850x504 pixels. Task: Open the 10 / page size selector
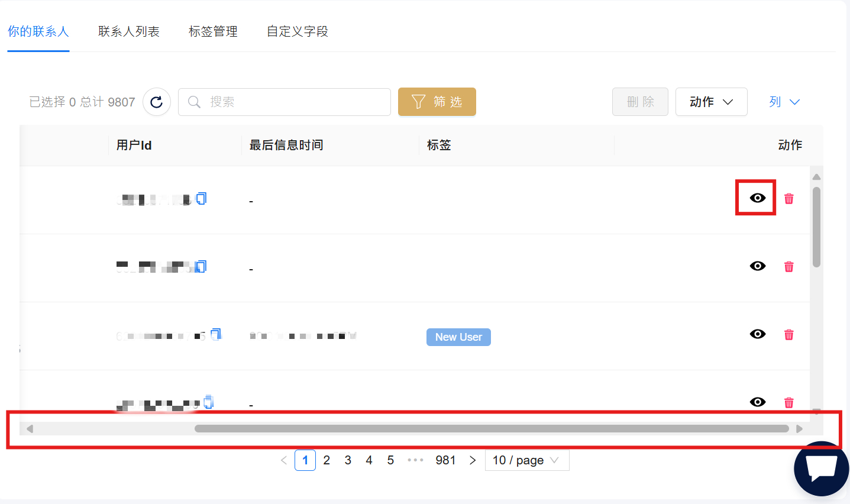[x=526, y=460]
